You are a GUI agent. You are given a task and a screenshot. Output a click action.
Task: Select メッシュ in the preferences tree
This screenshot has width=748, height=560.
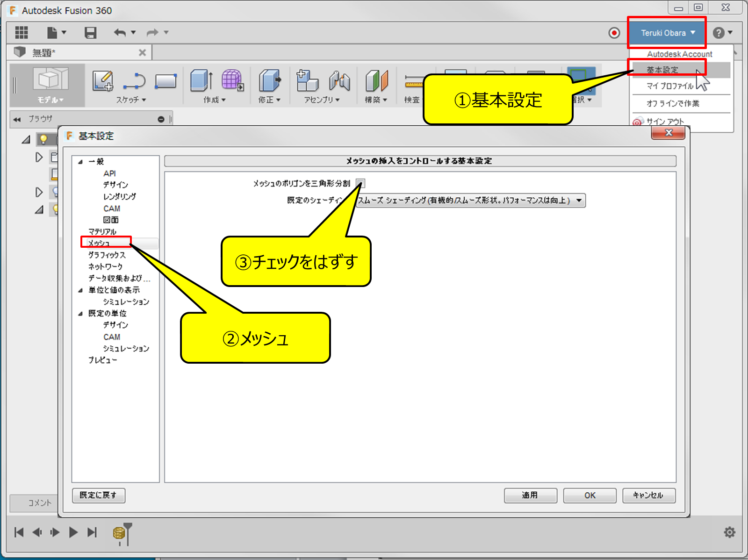pos(99,243)
